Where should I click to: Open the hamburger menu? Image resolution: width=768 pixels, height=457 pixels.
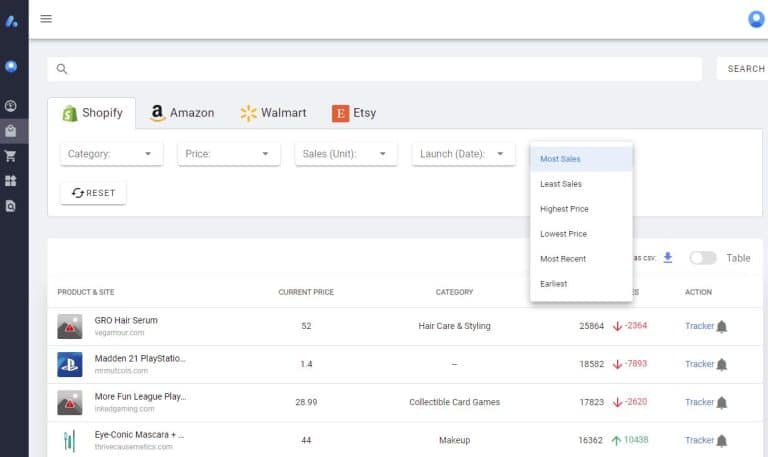46,19
